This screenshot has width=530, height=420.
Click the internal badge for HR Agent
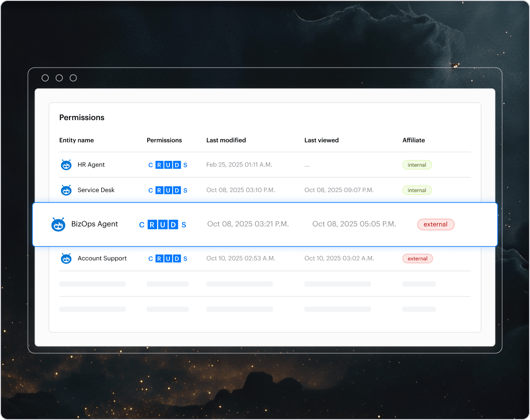[x=417, y=165]
